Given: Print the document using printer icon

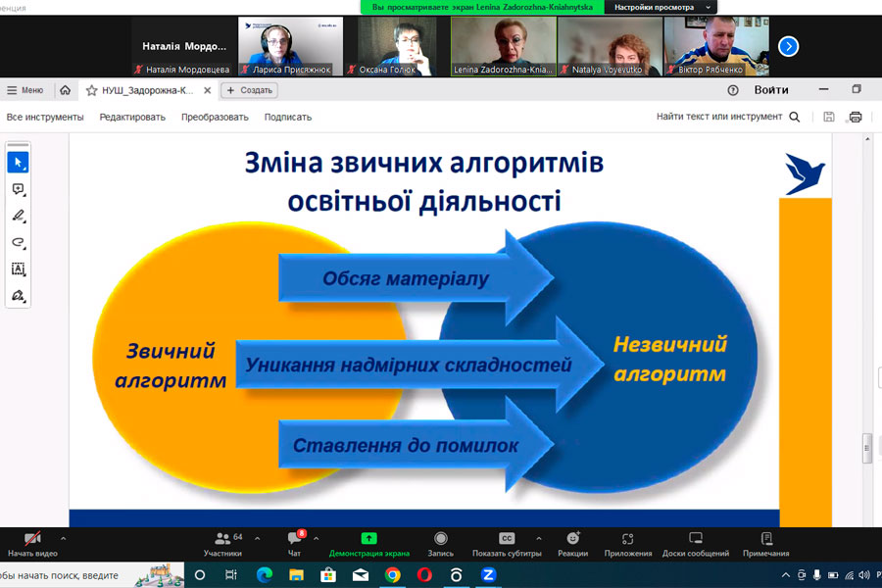Looking at the screenshot, I should pos(856,117).
